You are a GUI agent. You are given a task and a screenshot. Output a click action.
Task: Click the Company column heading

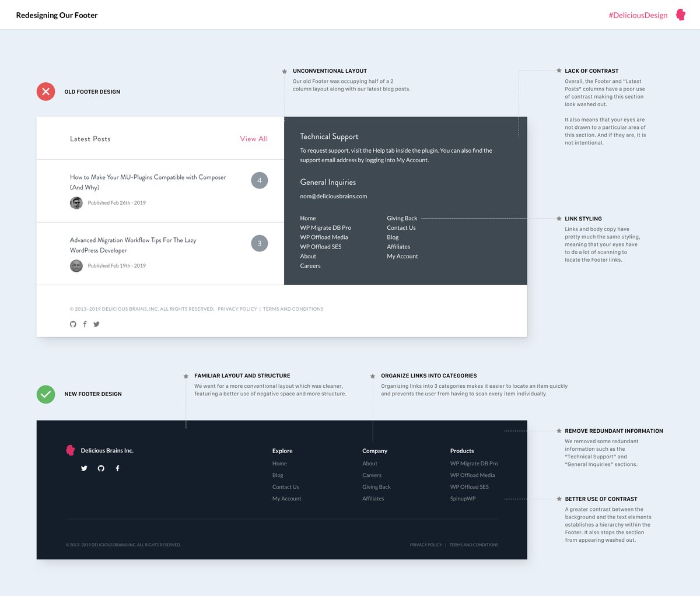pos(374,451)
